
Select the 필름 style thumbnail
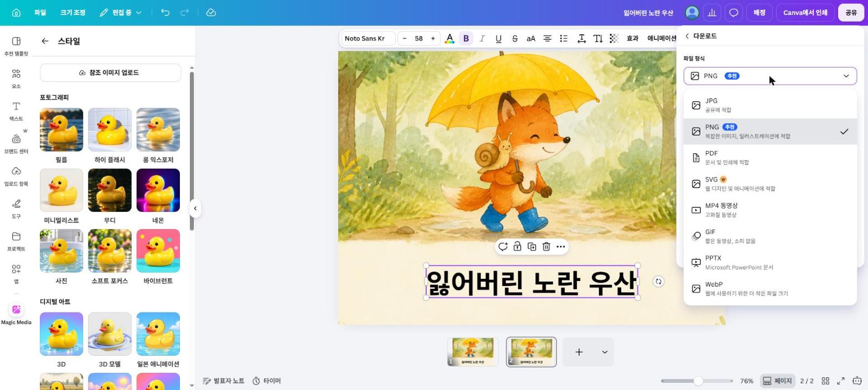pos(61,129)
